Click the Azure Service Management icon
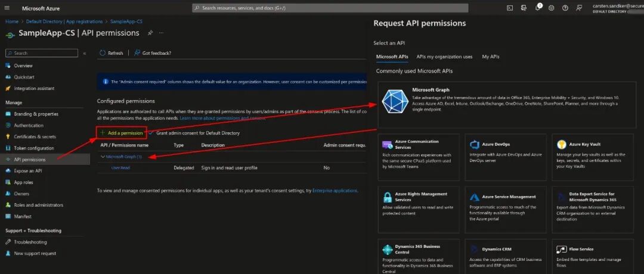644x274 pixels. pyautogui.click(x=475, y=197)
